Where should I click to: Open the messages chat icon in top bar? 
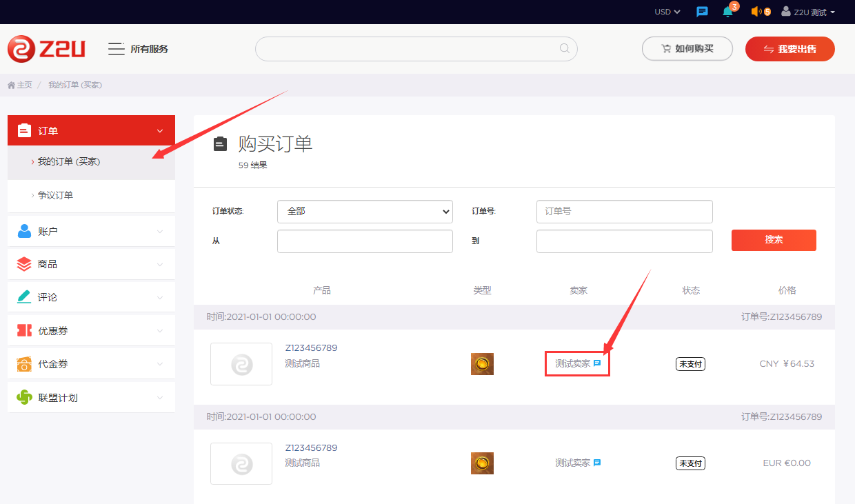point(702,11)
